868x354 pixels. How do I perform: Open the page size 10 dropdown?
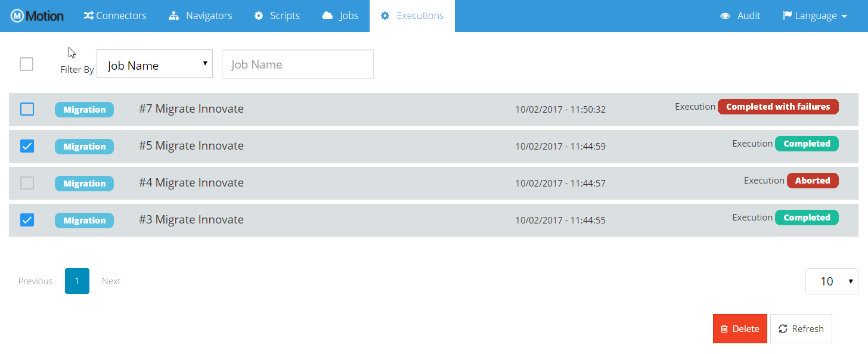tap(832, 281)
